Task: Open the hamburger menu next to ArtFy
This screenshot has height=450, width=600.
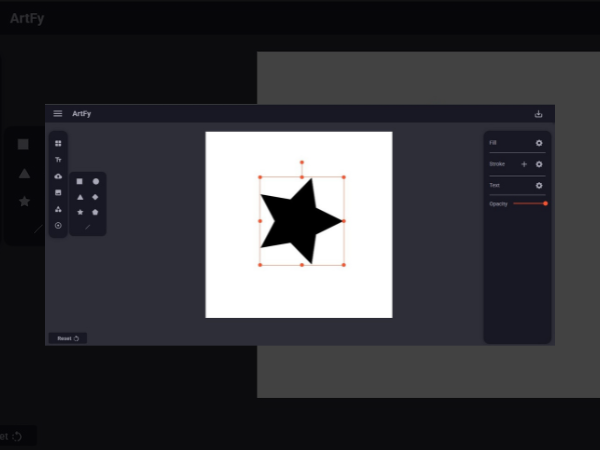Action: 58,114
